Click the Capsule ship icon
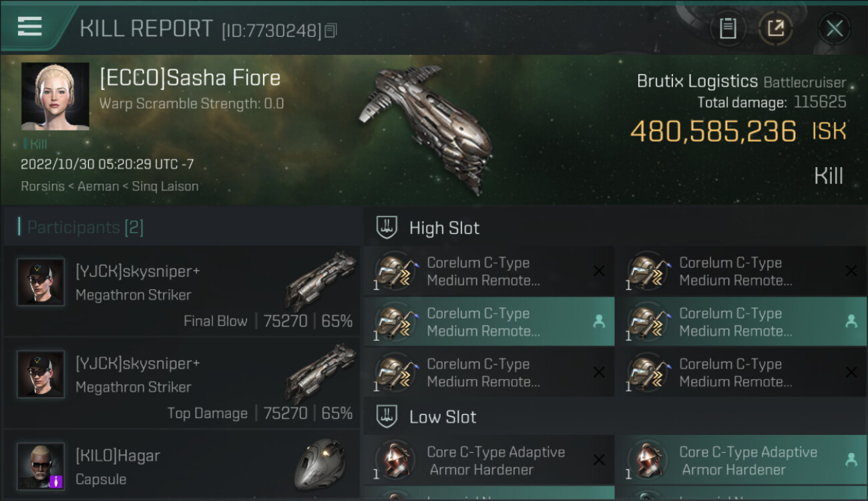The image size is (868, 501). pos(320,465)
